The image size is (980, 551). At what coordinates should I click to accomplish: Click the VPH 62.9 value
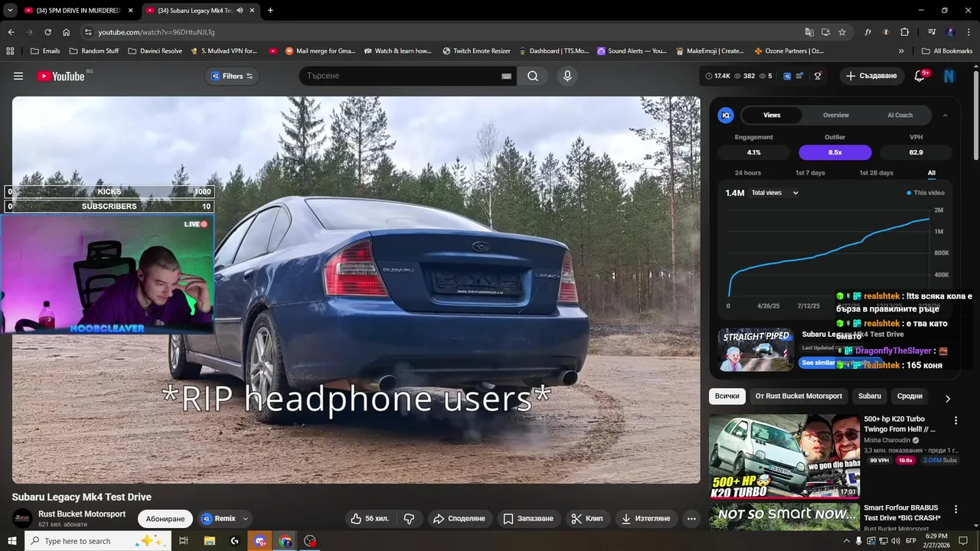[x=916, y=152]
